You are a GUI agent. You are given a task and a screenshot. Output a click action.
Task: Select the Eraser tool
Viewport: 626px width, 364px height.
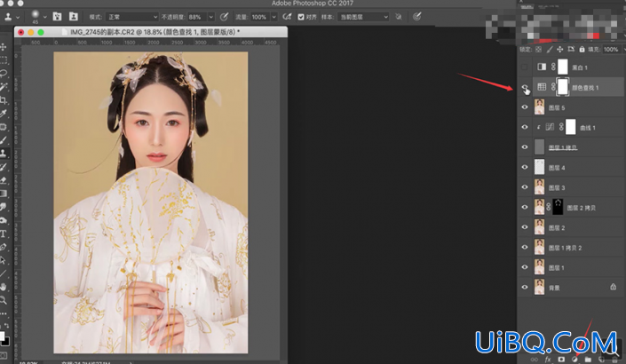point(4,180)
